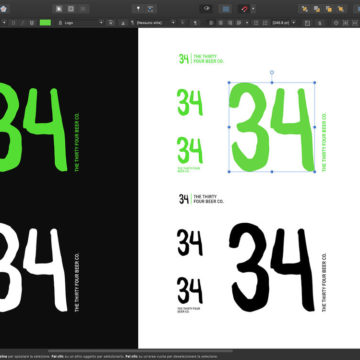The image size is (360, 360).
Task: Open the snapping options dropdown arrow
Action: pos(253,9)
